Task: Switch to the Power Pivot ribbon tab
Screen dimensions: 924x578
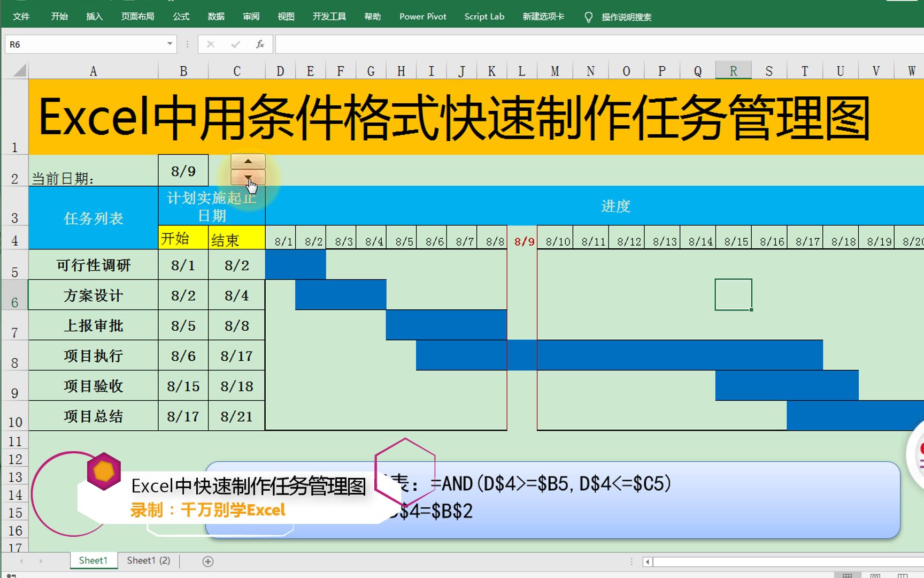Action: pyautogui.click(x=422, y=17)
